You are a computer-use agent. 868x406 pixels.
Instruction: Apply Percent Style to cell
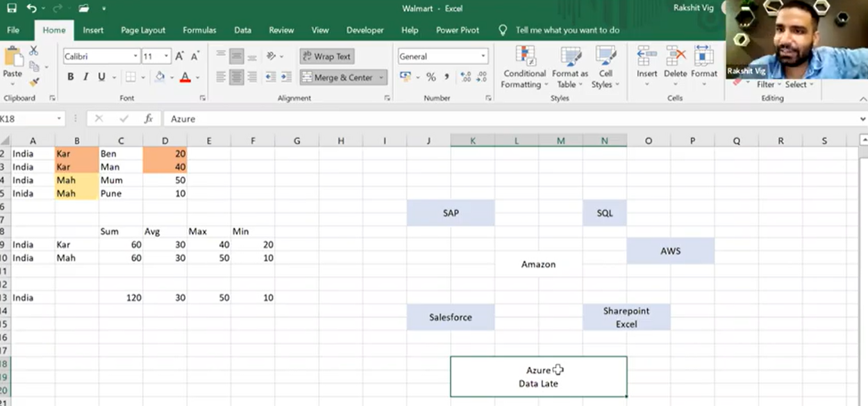tap(431, 77)
